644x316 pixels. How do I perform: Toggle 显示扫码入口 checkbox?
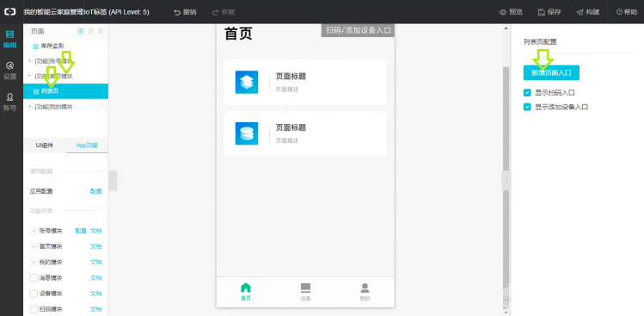[527, 93]
